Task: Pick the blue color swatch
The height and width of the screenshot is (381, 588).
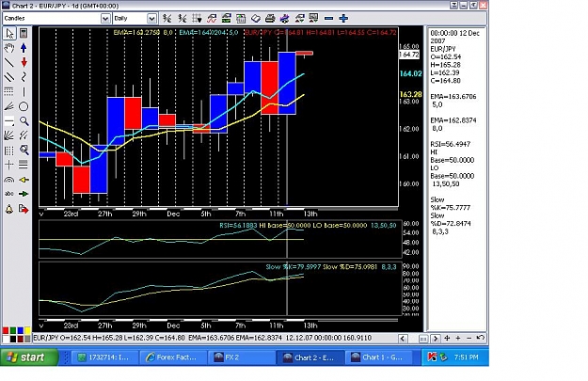Action: (21, 330)
